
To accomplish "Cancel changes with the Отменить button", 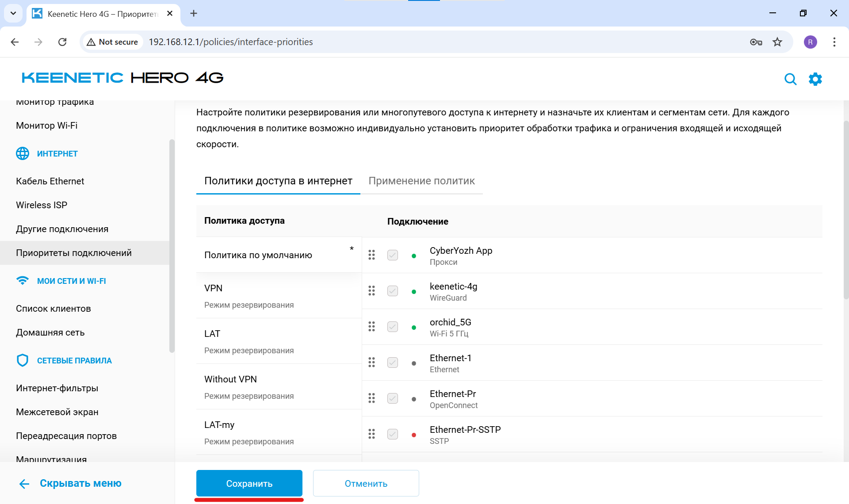I will (x=366, y=483).
